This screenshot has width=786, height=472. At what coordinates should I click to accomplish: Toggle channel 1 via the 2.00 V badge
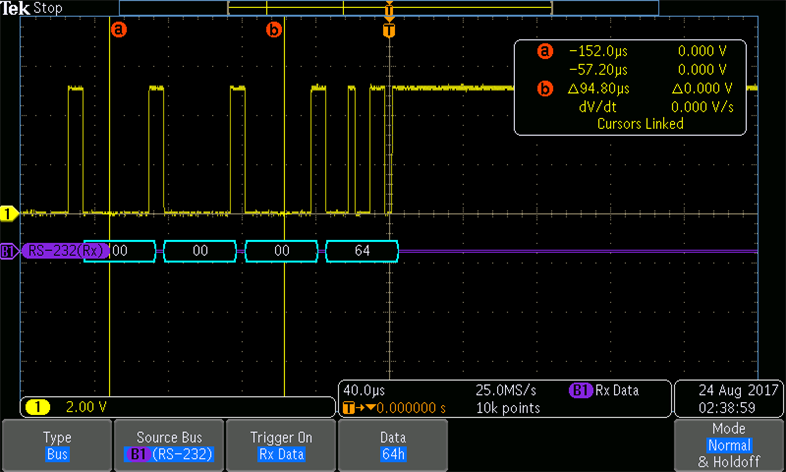click(38, 407)
